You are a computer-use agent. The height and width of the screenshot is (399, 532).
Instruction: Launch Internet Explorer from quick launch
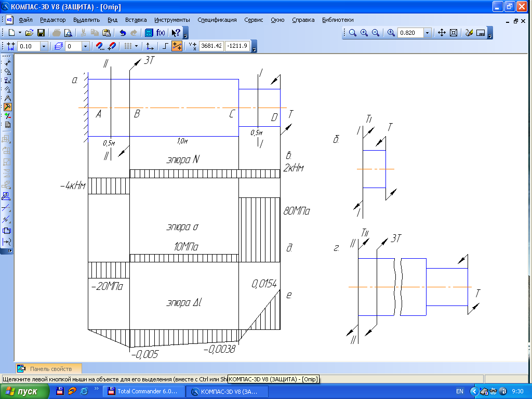pyautogui.click(x=84, y=391)
